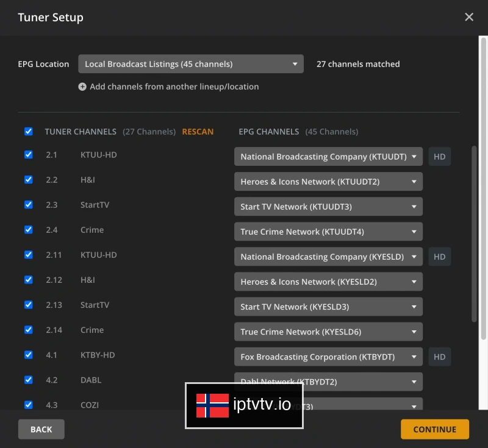Uncheck channel 2.3 StartTV
The height and width of the screenshot is (448, 488).
coord(28,205)
